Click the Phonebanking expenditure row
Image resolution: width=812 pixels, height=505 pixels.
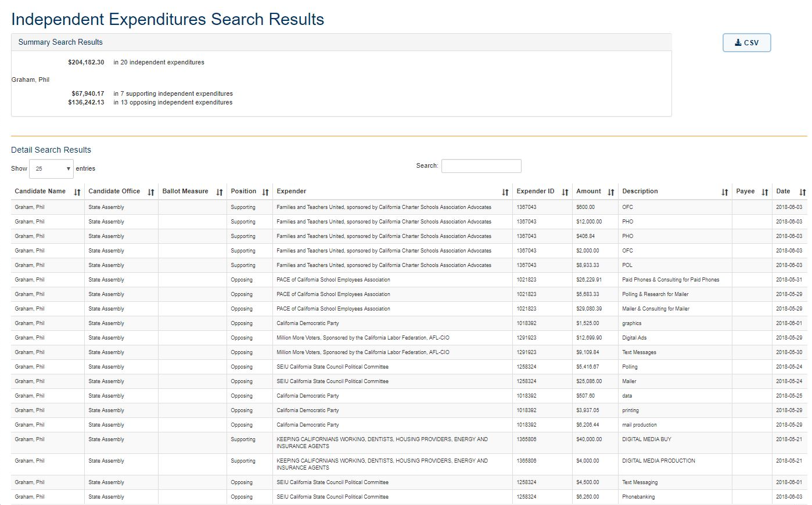coord(407,497)
